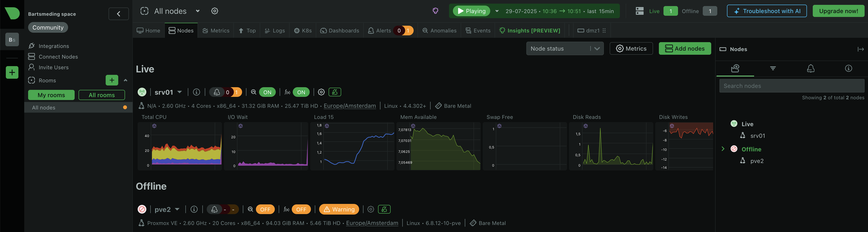Image resolution: width=868 pixels, height=232 pixels.
Task: Click pve2 silence alerts green icon
Action: 384,209
